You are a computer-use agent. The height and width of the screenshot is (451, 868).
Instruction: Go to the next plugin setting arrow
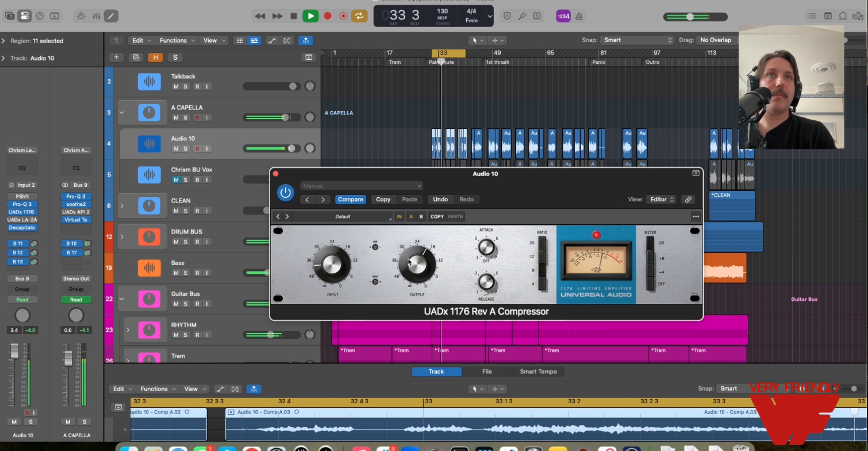pos(323,200)
